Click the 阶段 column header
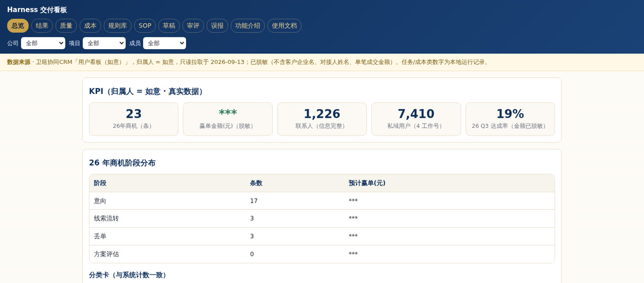The width and height of the screenshot is (644, 283). tap(100, 183)
